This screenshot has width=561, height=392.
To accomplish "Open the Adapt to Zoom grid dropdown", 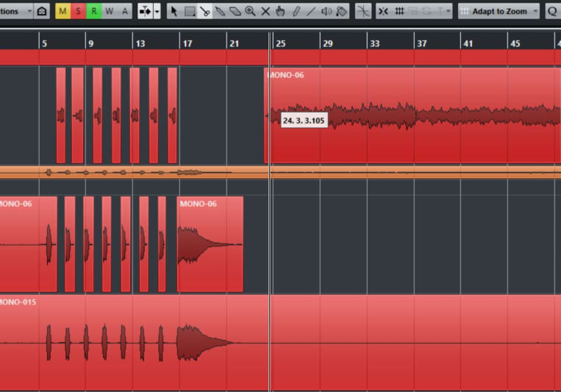I will [499, 11].
